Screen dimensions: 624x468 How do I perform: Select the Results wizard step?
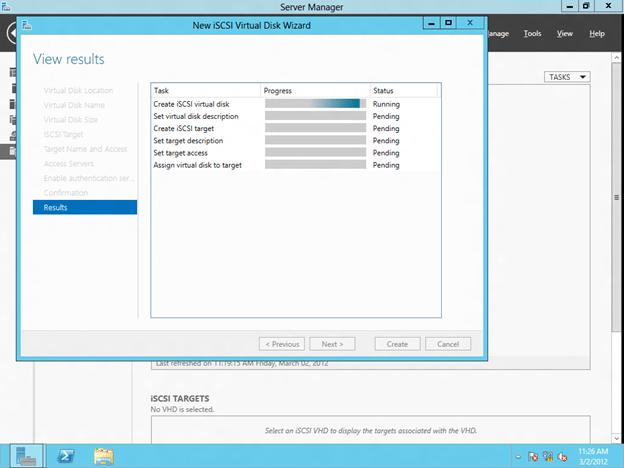click(85, 207)
